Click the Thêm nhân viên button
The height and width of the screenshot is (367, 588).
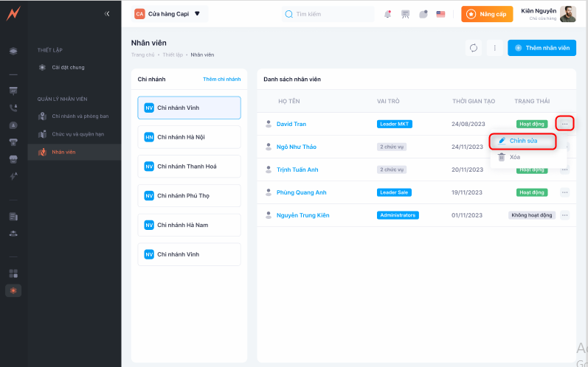pyautogui.click(x=542, y=48)
